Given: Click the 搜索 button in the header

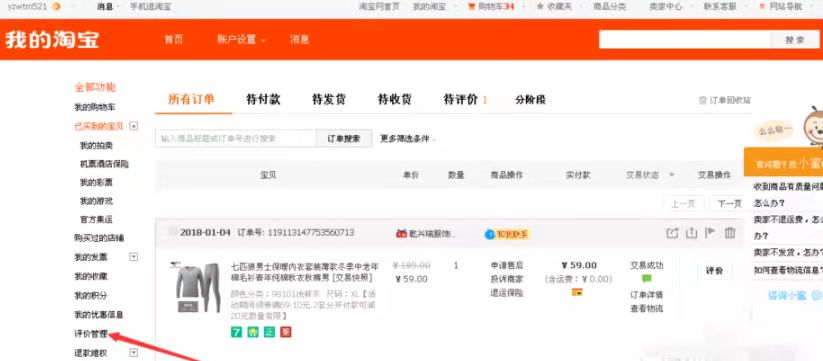Looking at the screenshot, I should tap(795, 39).
